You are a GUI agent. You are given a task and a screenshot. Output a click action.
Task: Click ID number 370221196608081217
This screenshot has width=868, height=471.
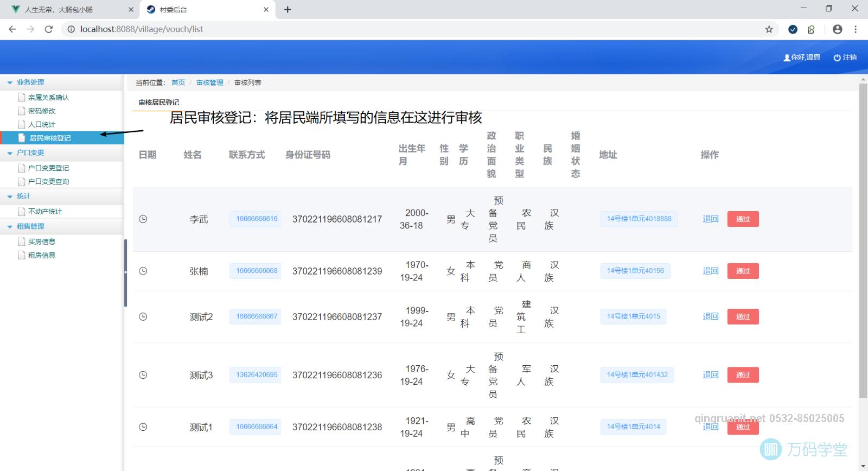(x=337, y=219)
